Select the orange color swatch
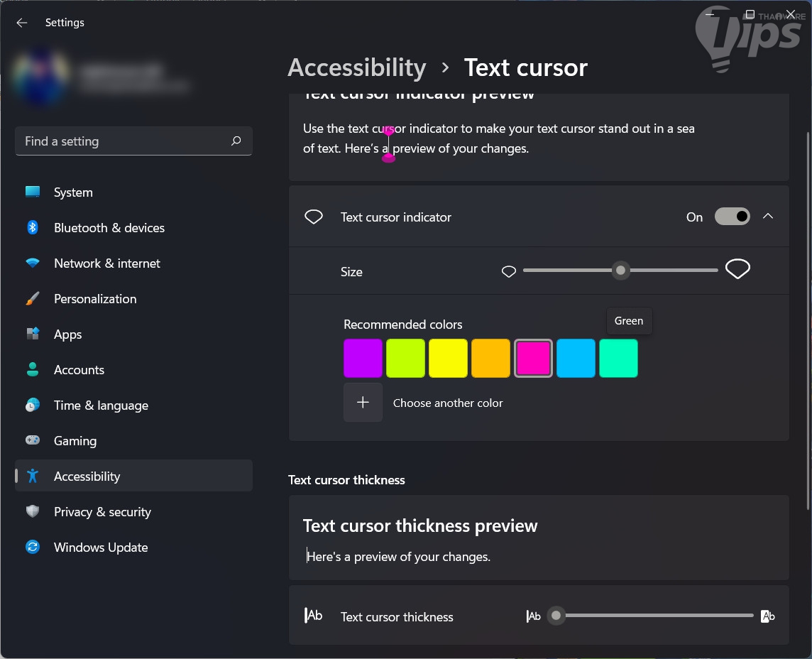This screenshot has width=812, height=659. pos(491,358)
